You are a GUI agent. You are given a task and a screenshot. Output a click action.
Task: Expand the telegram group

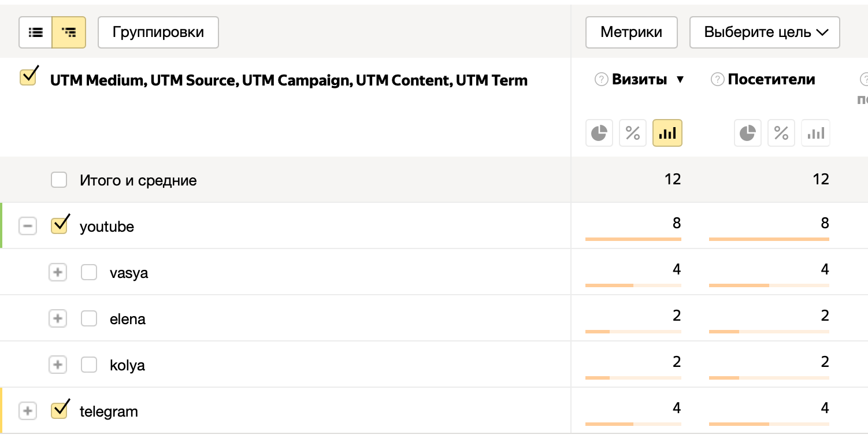pos(28,410)
